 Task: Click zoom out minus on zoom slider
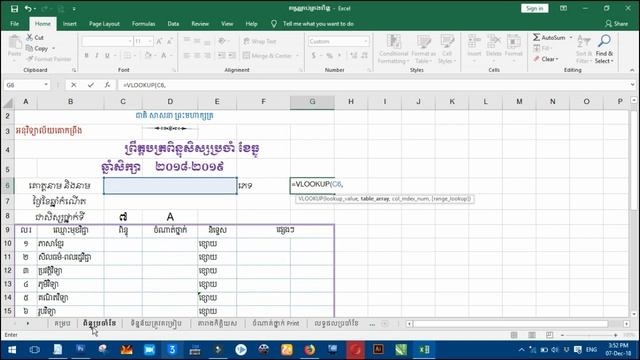[x=562, y=335]
